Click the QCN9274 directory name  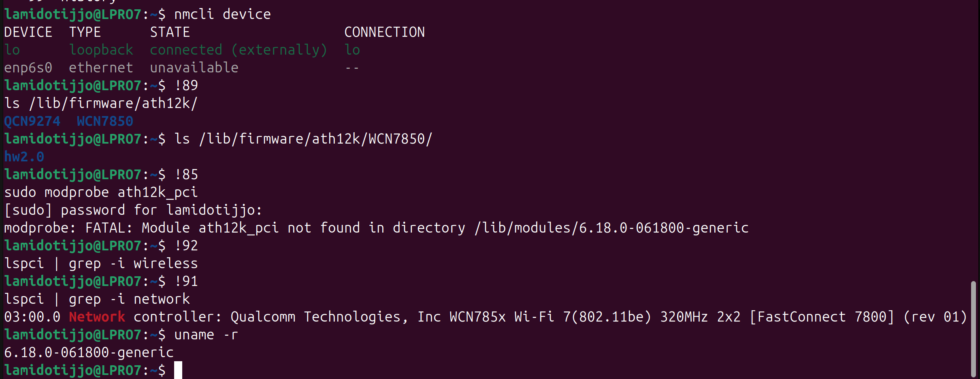(32, 121)
